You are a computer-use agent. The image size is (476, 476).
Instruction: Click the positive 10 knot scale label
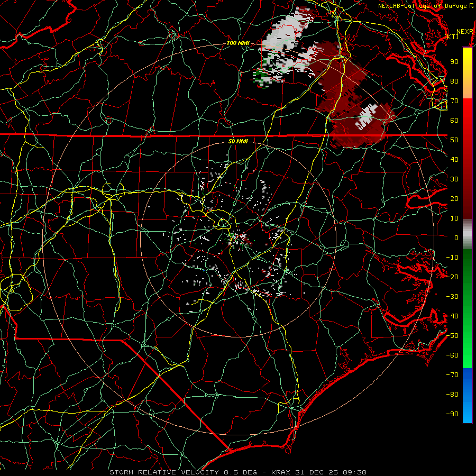pos(454,218)
